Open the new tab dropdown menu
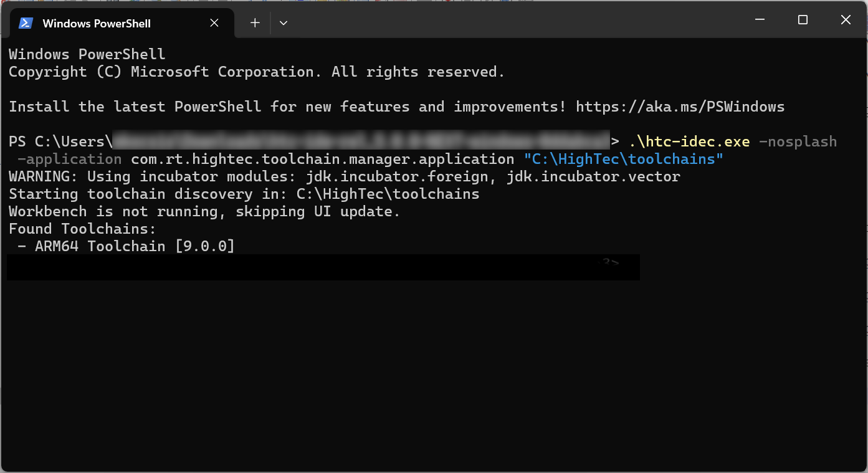868x473 pixels. [x=283, y=22]
